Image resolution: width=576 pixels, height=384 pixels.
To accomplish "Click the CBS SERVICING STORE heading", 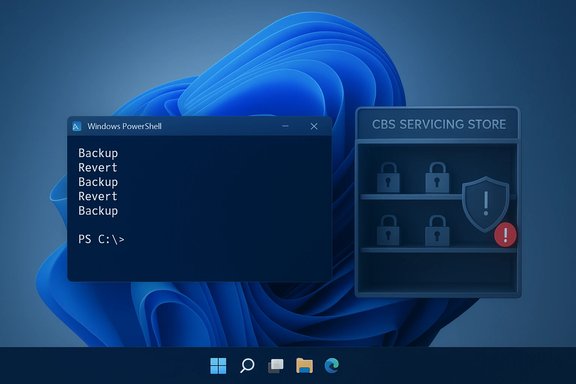I will point(439,124).
